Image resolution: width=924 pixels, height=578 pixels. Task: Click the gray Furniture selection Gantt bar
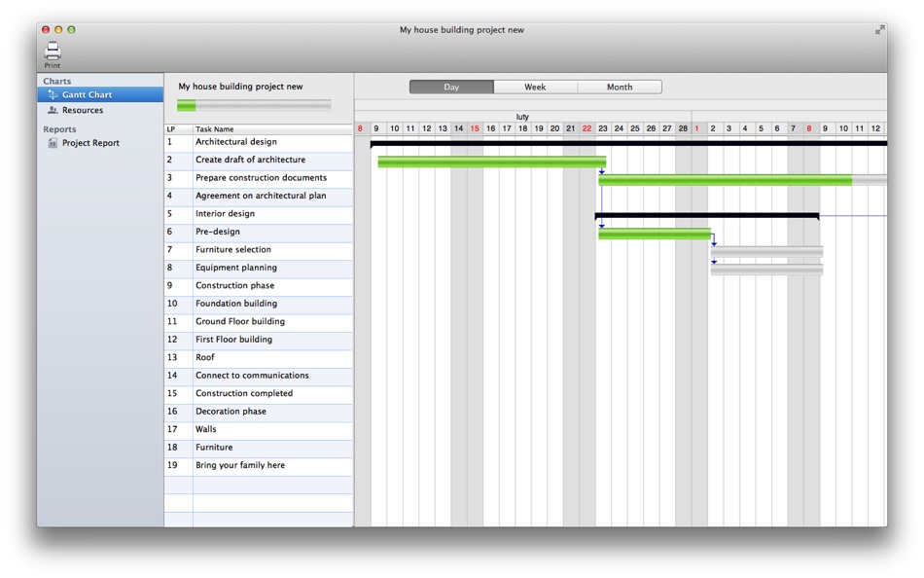[766, 252]
